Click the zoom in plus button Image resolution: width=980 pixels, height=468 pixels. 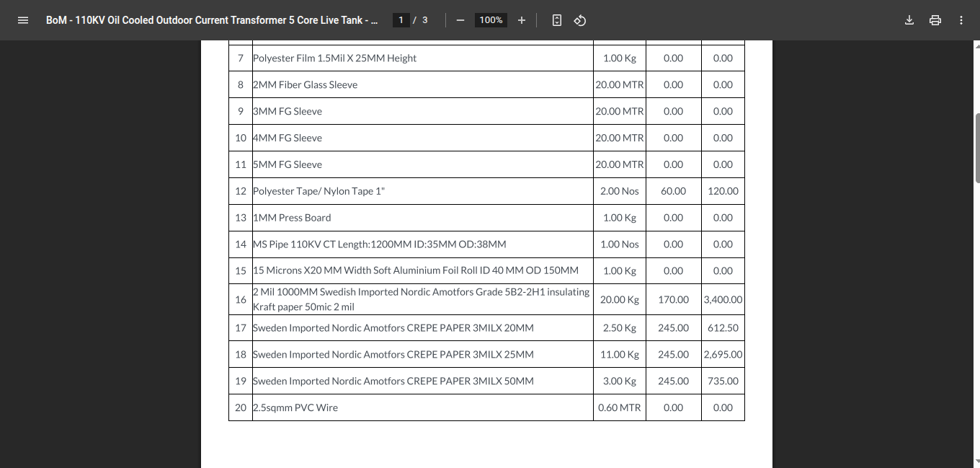pos(522,20)
